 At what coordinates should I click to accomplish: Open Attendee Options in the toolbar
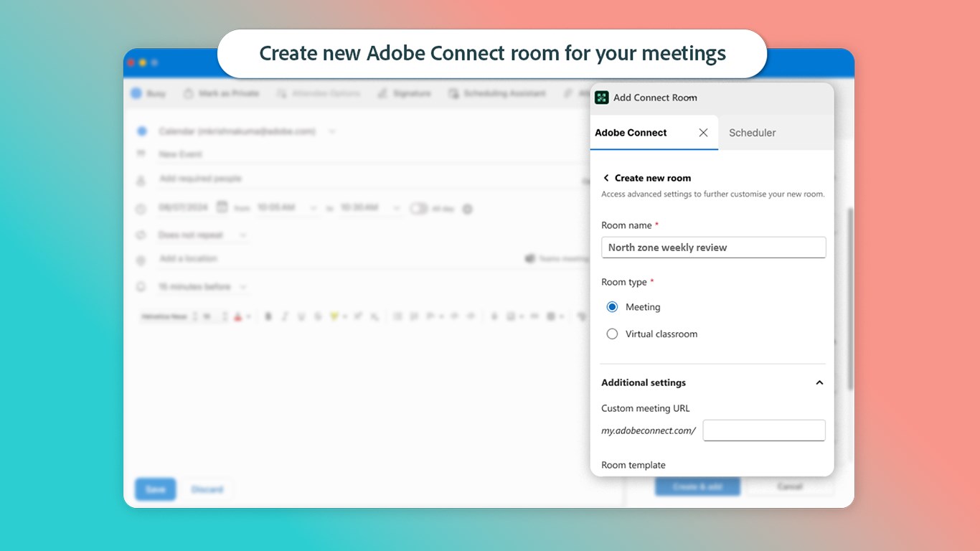[318, 94]
